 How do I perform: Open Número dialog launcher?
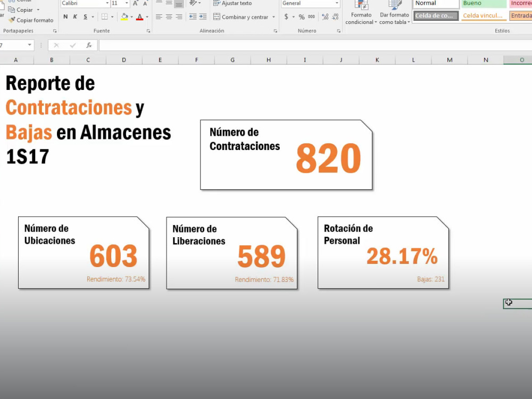(338, 31)
